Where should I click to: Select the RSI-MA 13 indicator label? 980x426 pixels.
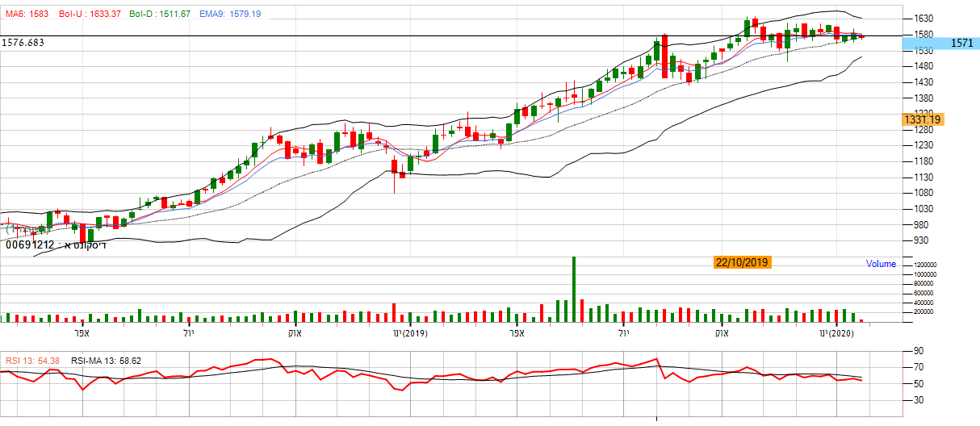(x=107, y=361)
